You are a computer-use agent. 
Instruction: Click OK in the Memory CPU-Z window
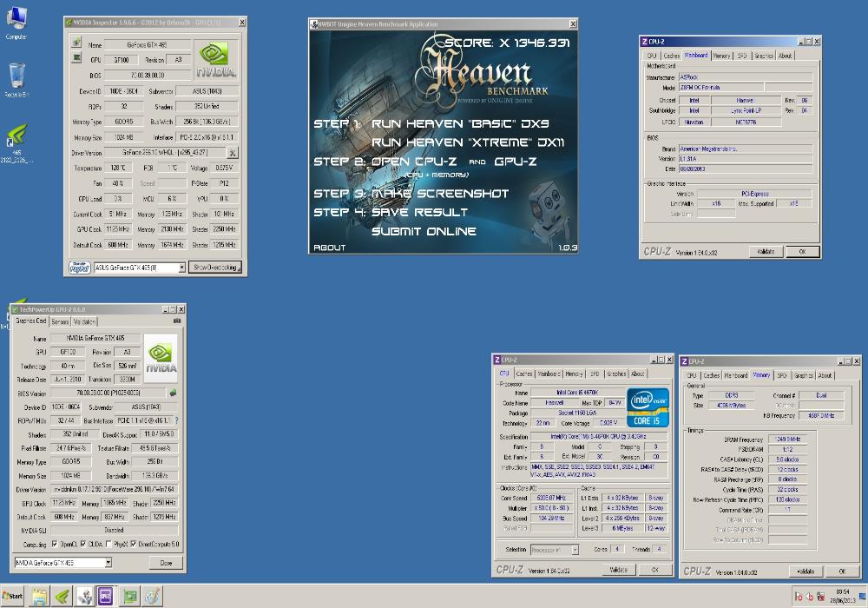[842, 571]
